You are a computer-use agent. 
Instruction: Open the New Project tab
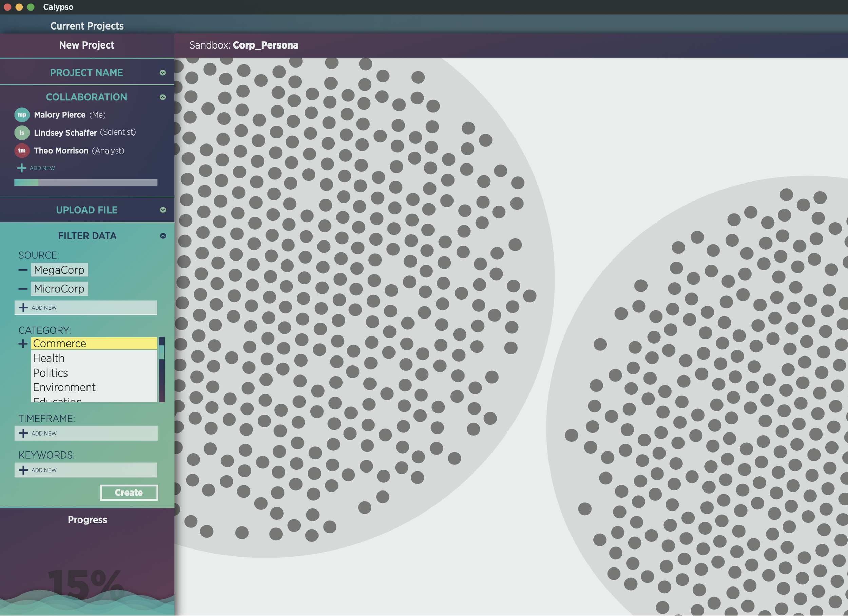[x=87, y=45]
